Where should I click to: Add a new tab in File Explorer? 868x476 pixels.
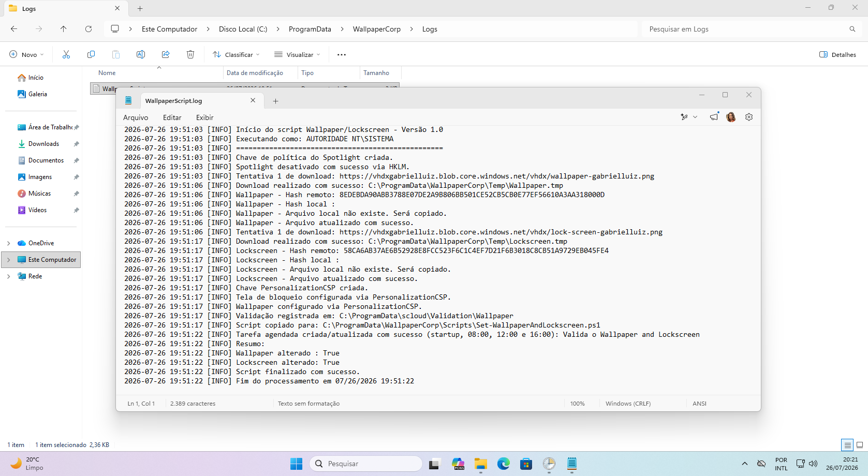[x=140, y=8]
